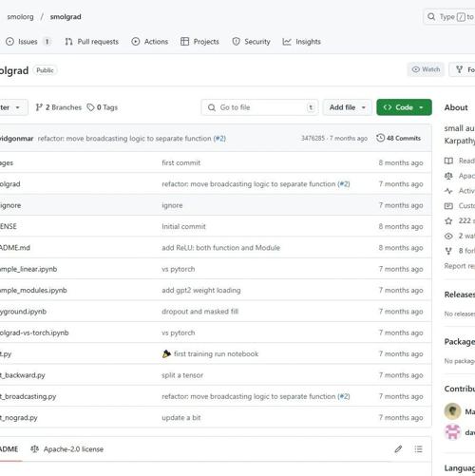Open the test_nograd.py file

click(18, 417)
